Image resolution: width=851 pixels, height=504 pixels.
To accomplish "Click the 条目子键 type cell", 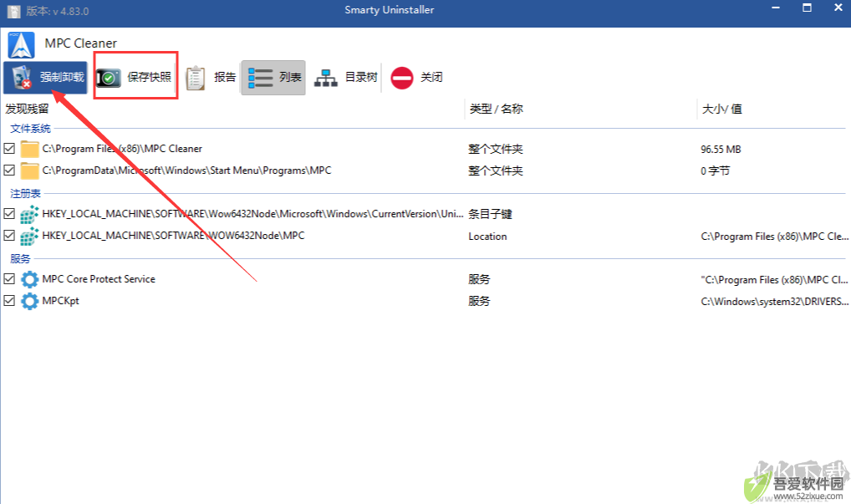I will point(490,214).
